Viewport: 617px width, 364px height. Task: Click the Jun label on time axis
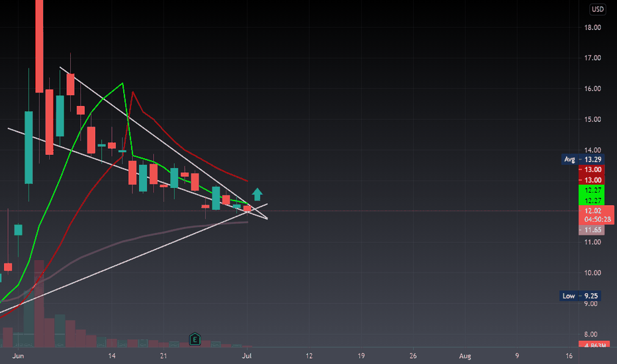18,356
